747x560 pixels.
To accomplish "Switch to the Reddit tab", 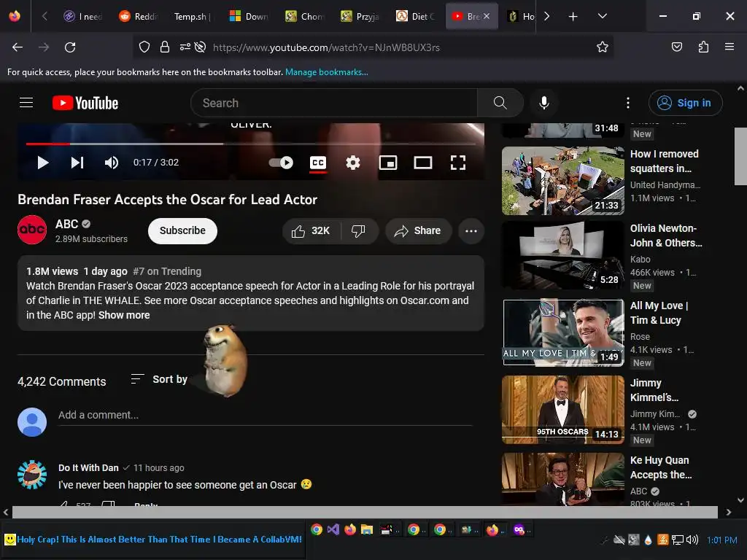I will tap(138, 16).
